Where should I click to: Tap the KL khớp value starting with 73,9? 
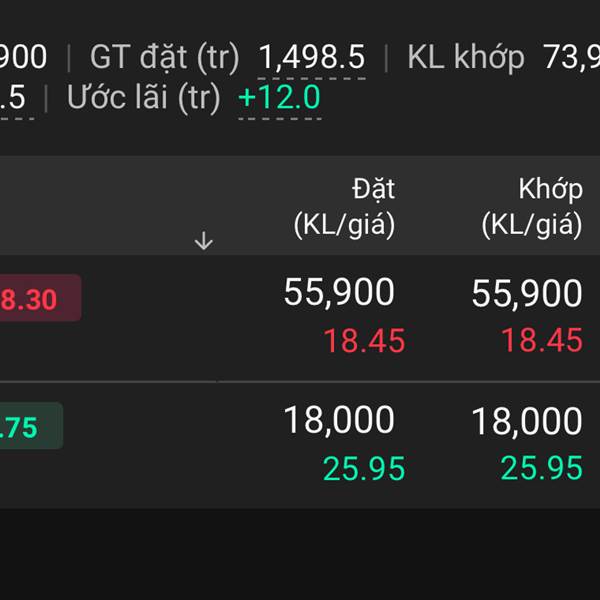click(x=571, y=57)
